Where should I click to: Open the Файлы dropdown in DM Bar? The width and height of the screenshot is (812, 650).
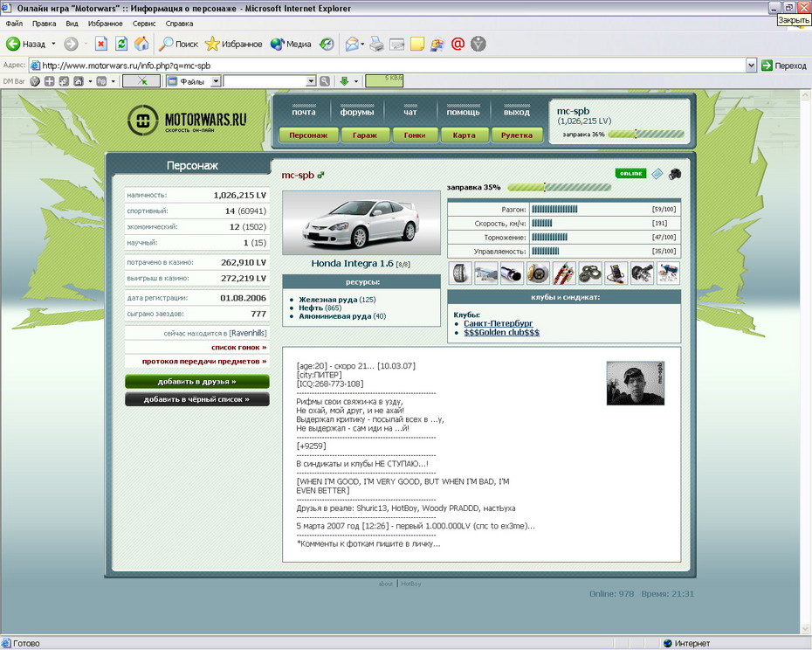(x=216, y=81)
